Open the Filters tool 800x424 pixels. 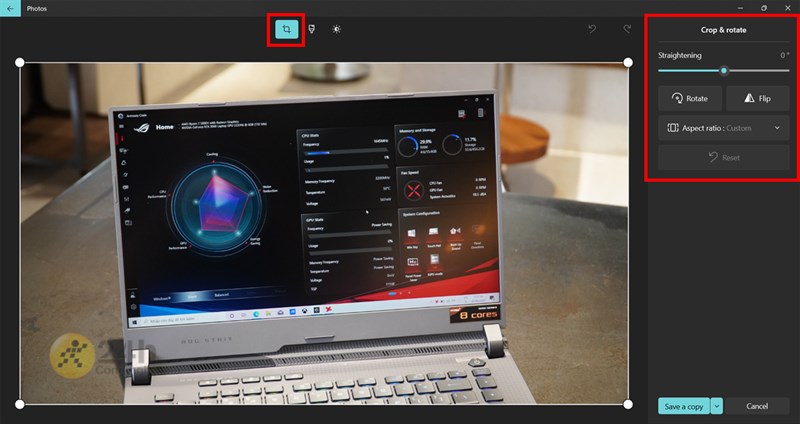pos(312,29)
